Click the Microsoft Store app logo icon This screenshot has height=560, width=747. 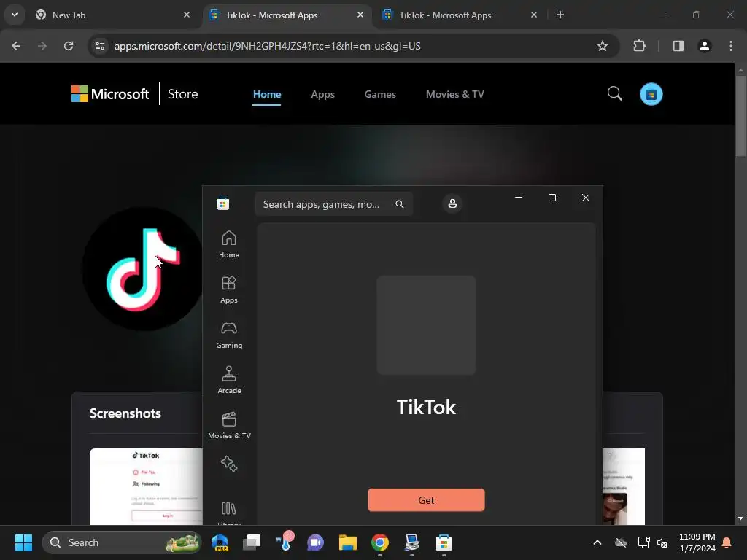223,204
